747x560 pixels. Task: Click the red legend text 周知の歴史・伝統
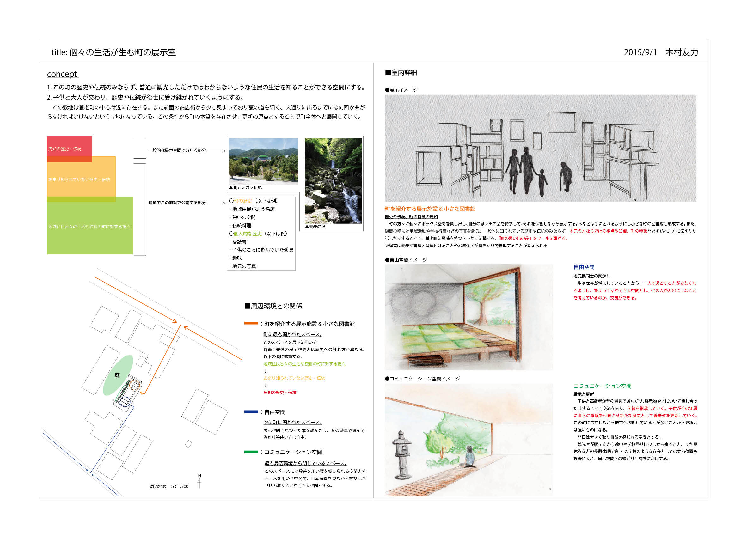280,392
